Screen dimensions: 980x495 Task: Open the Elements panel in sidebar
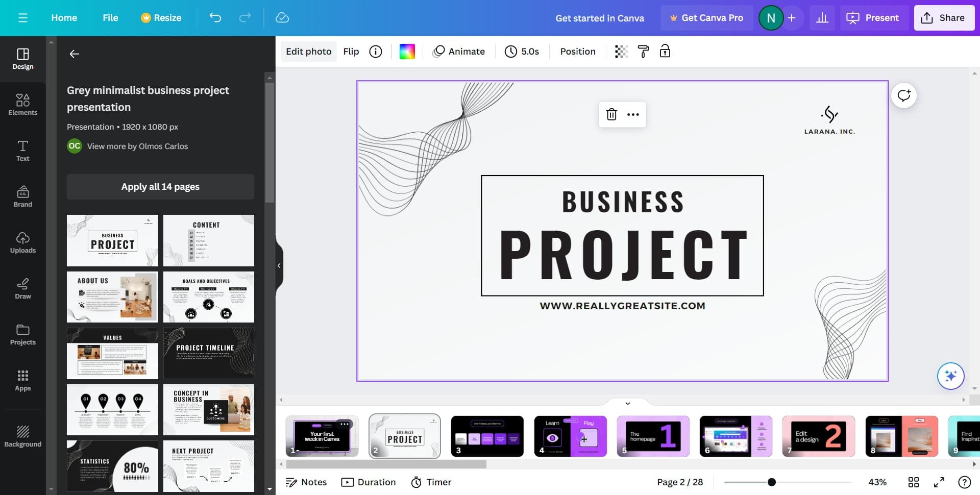pos(22,105)
